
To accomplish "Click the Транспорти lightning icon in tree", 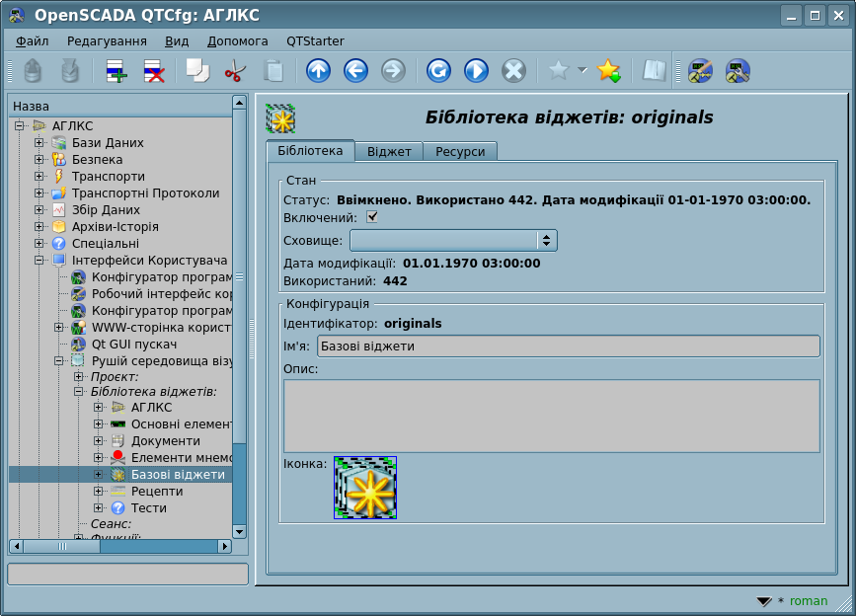I will [x=59, y=177].
